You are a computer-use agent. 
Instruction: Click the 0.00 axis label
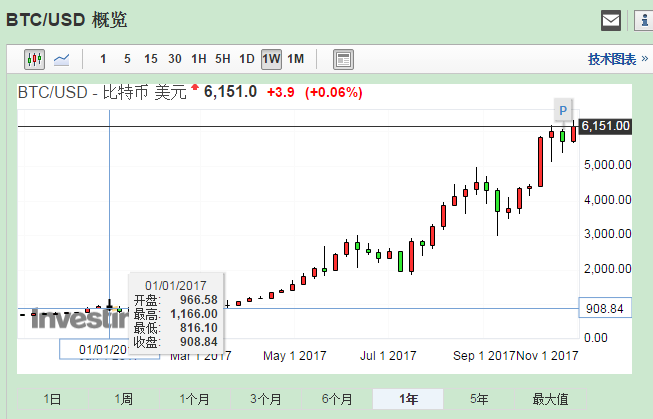click(596, 338)
